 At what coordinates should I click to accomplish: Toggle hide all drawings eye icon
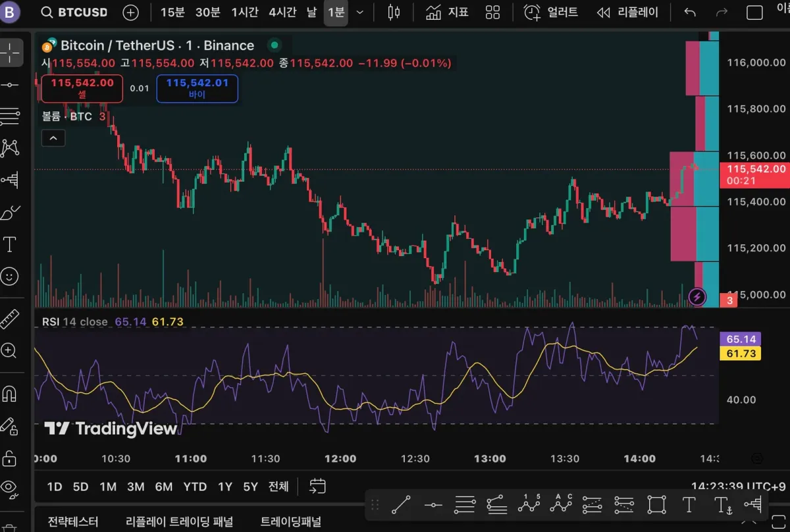pos(10,487)
